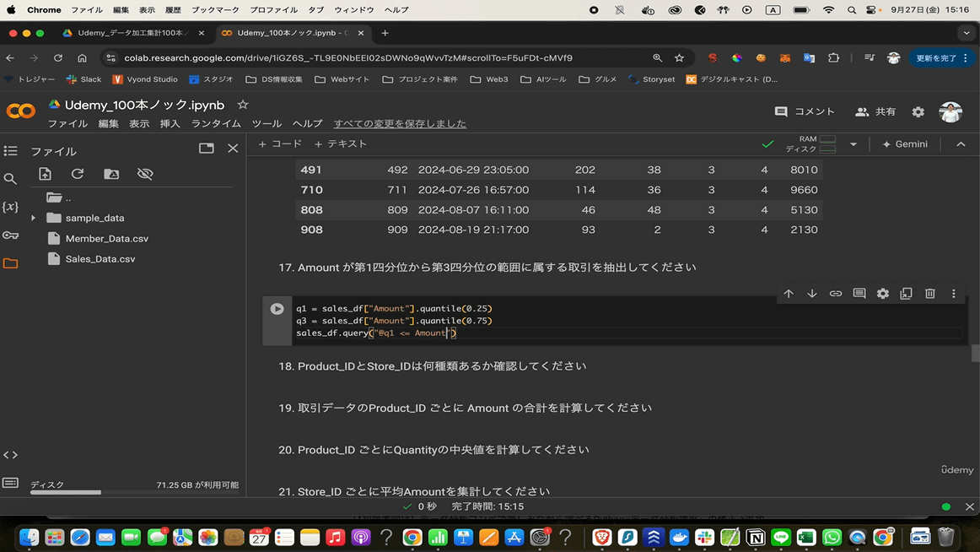Image resolution: width=980 pixels, height=552 pixels.
Task: Add new code cell with + コード
Action: point(280,144)
